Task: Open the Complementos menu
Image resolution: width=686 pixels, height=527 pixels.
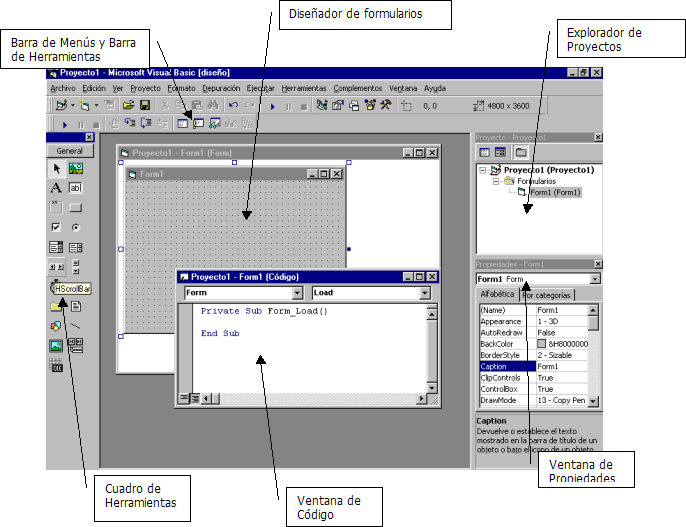Action: [x=357, y=88]
